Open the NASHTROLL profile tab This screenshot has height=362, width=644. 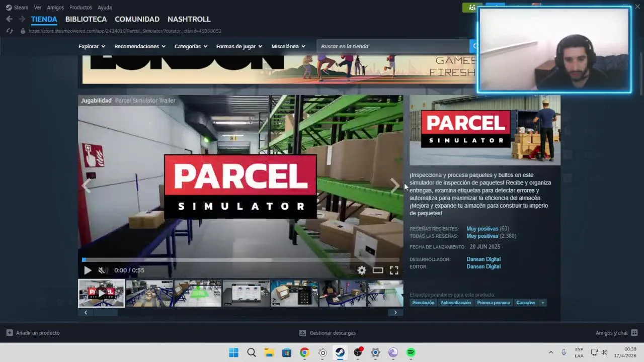(189, 19)
